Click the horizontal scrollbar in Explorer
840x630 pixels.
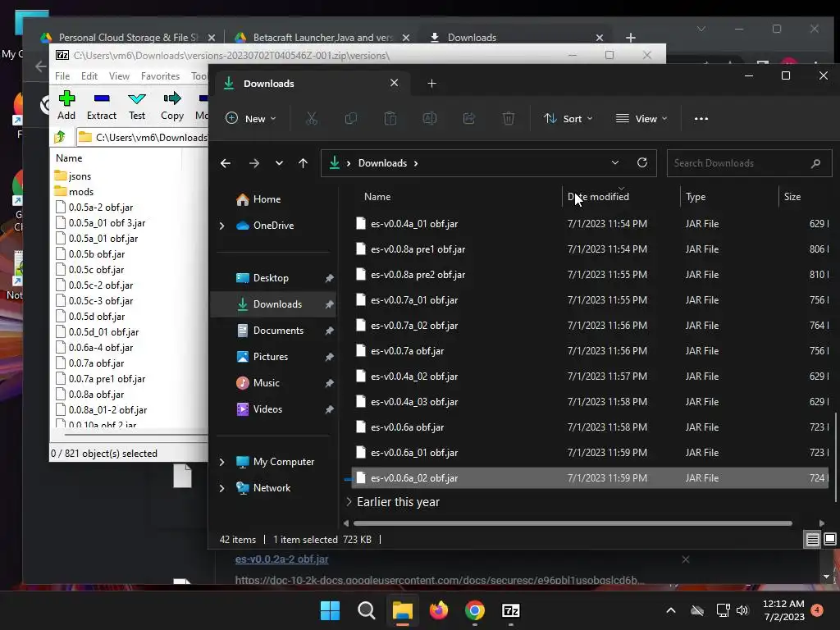click(x=573, y=523)
